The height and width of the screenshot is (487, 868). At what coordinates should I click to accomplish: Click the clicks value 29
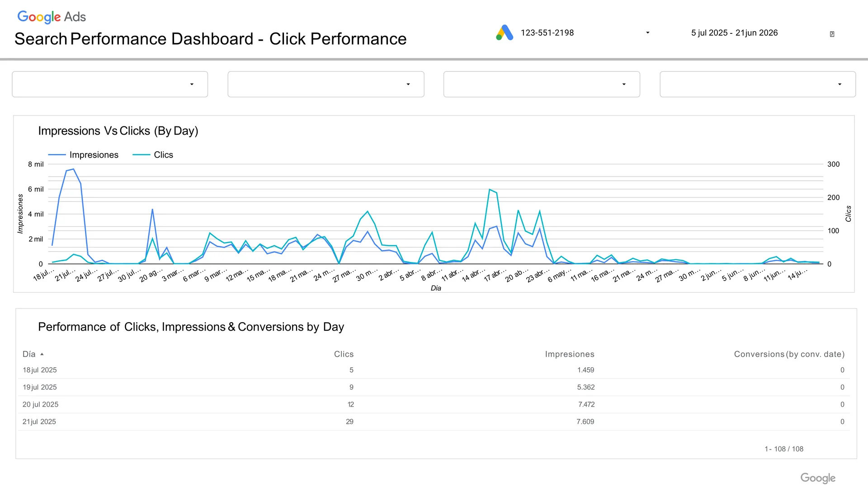pyautogui.click(x=349, y=421)
